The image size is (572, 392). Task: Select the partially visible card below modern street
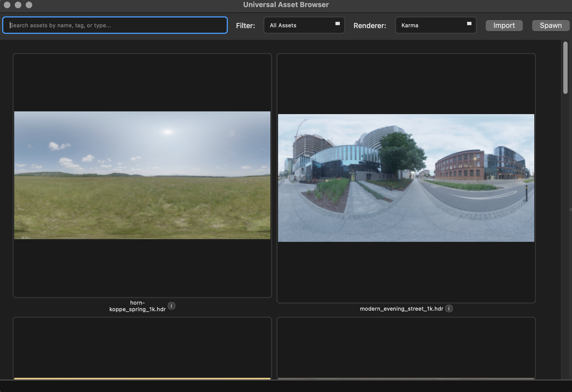point(406,348)
